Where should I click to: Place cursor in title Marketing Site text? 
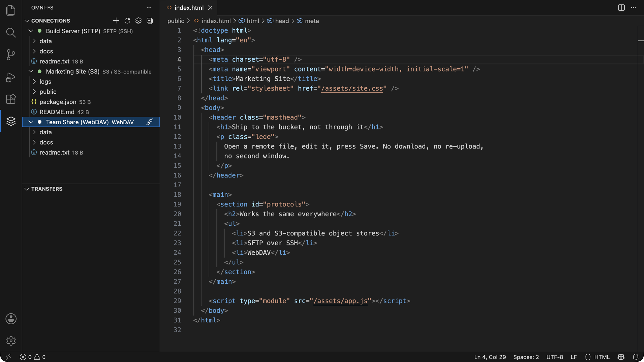point(263,79)
